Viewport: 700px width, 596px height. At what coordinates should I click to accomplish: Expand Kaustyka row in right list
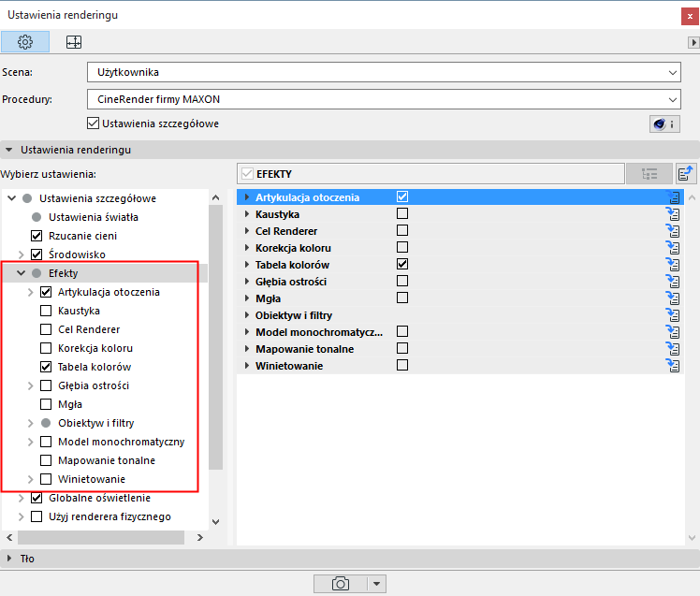(247, 214)
